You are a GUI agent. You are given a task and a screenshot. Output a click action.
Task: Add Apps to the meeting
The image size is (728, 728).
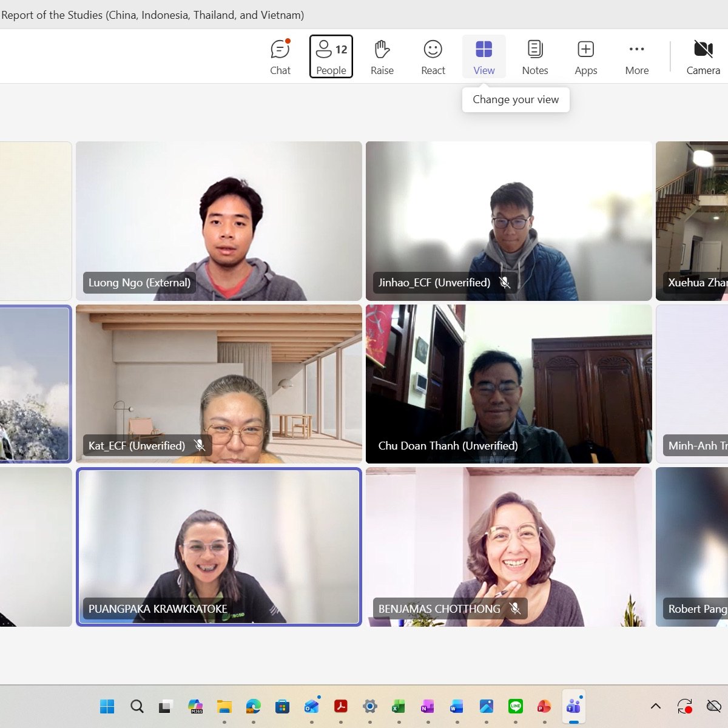586,57
